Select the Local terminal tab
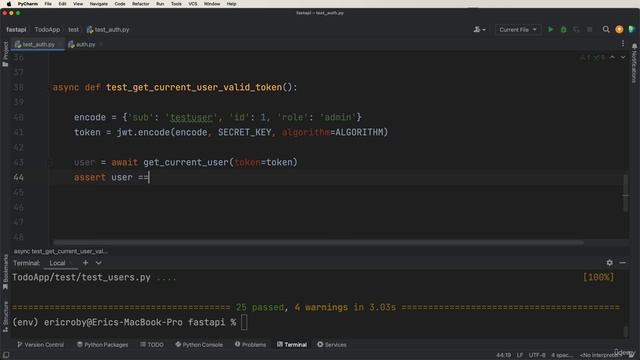Screen dimensions: 640x360 [57, 263]
